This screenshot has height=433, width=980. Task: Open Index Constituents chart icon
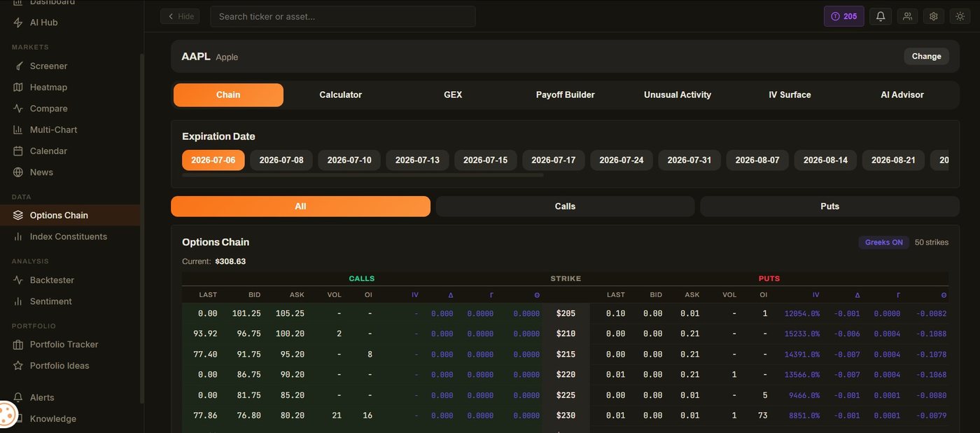tap(18, 237)
